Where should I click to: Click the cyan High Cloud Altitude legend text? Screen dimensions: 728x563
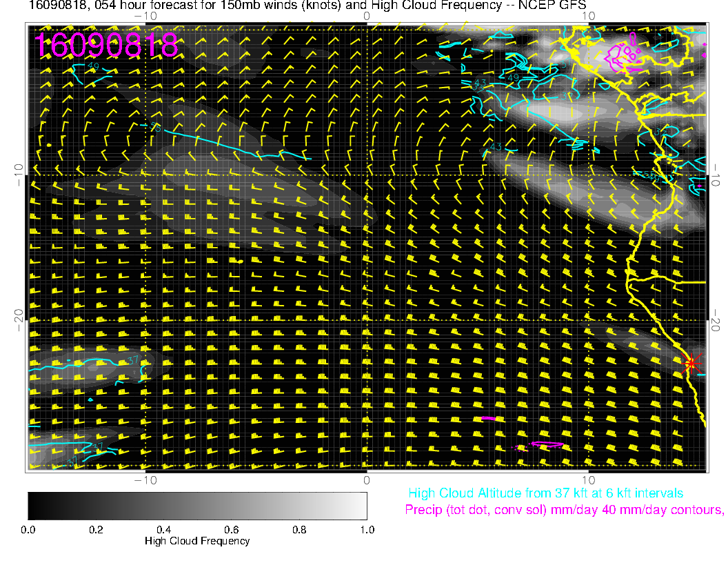click(545, 493)
